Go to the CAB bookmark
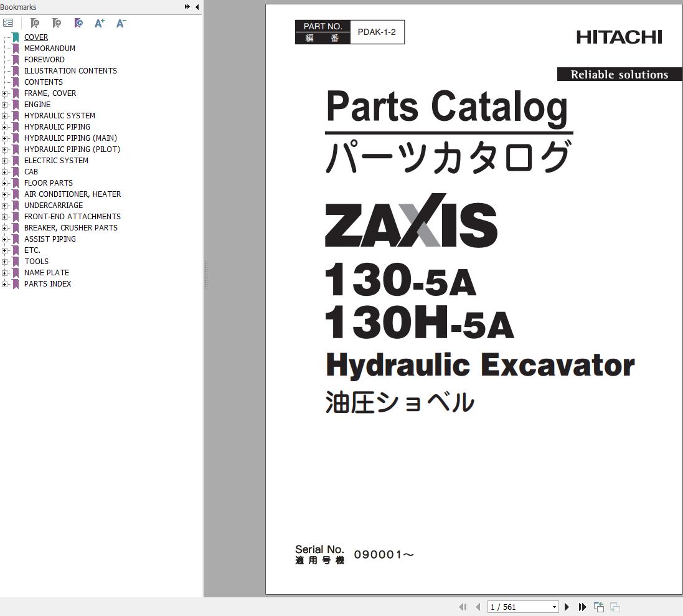683x616 pixels. 31,172
